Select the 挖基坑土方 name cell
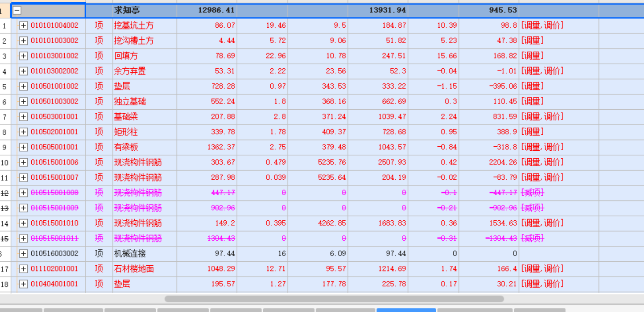The width and height of the screenshot is (644, 312). (x=144, y=26)
